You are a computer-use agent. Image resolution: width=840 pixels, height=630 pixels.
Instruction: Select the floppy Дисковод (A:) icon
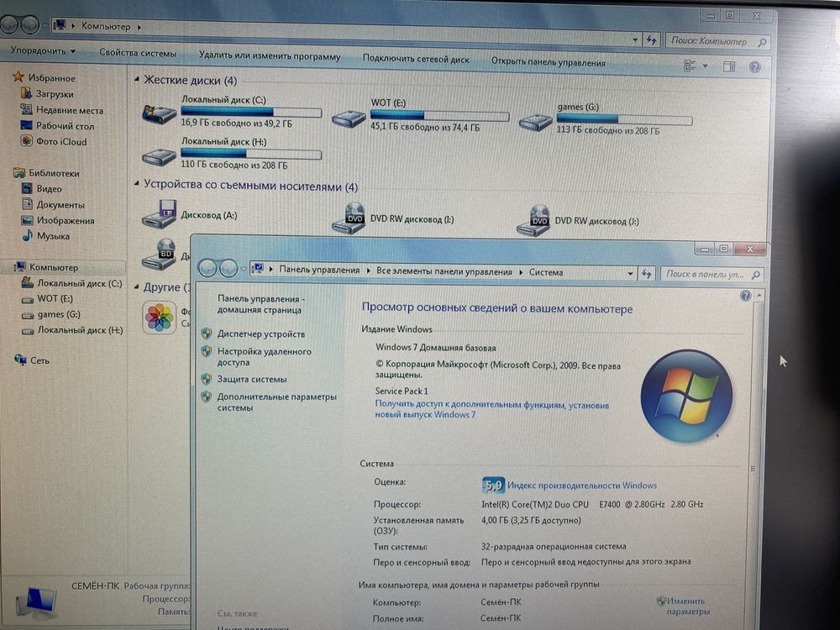[159, 215]
